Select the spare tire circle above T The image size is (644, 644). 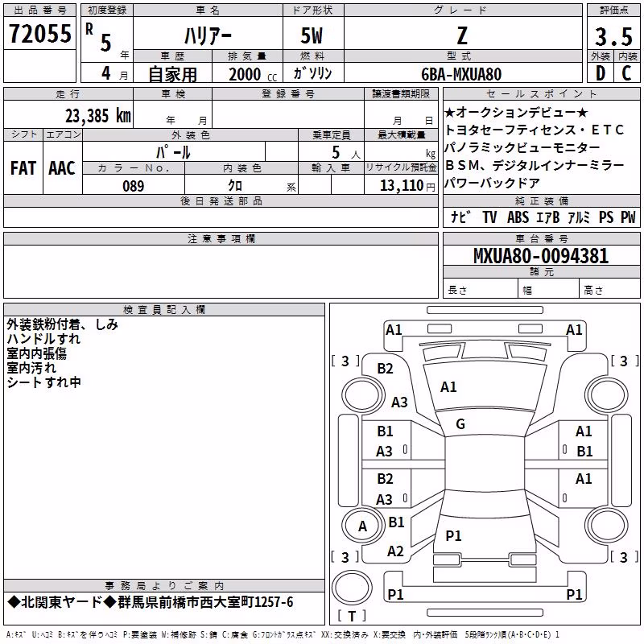352,588
